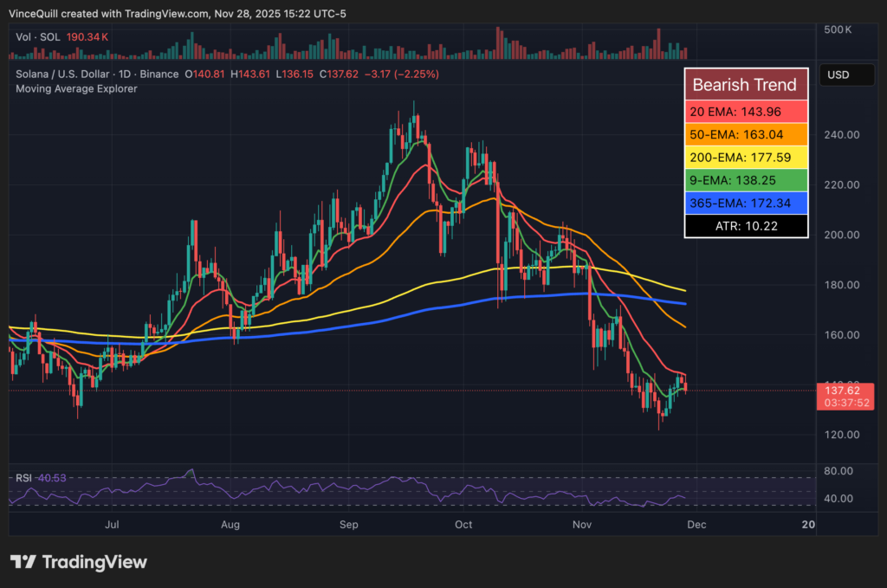Image resolution: width=887 pixels, height=588 pixels.
Task: Click the TradingView logo
Action: pos(78,562)
